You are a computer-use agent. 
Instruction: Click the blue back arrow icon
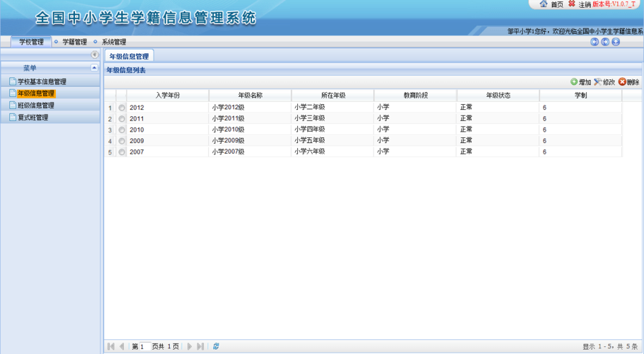[594, 42]
